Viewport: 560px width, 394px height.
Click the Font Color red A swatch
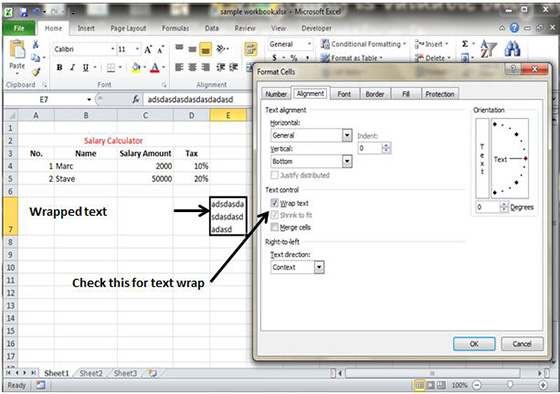click(154, 68)
